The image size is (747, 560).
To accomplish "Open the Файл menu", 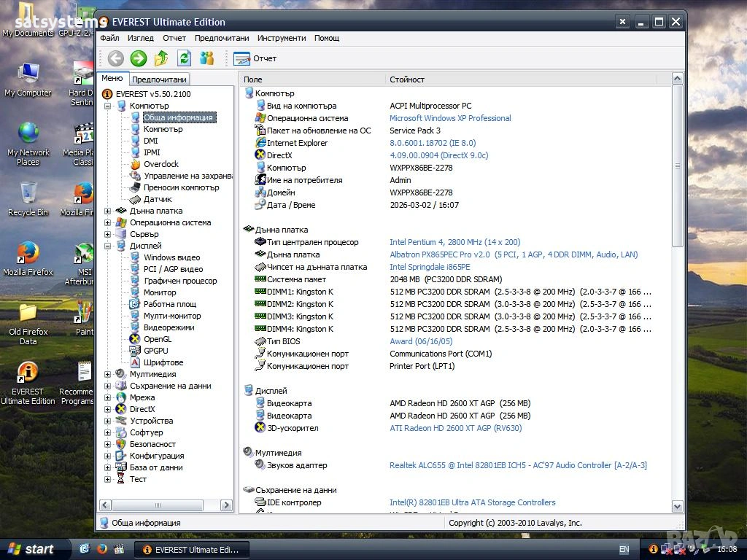I will coord(110,38).
